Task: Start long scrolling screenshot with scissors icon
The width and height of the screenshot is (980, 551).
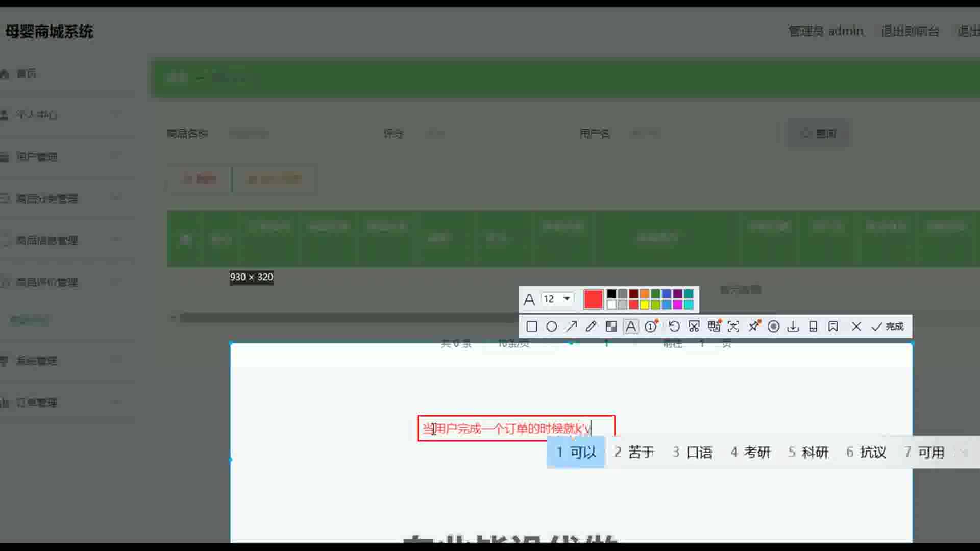Action: (x=694, y=327)
